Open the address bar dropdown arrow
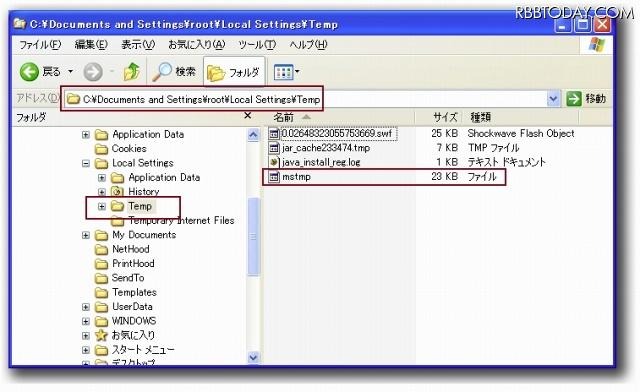This screenshot has width=640, height=392. pos(553,98)
